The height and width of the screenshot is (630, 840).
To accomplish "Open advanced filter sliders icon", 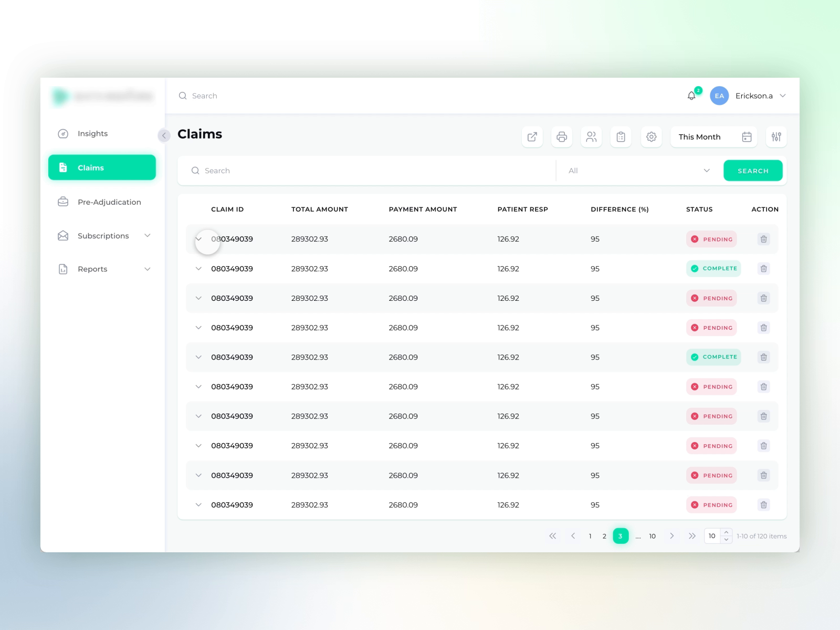I will click(776, 136).
